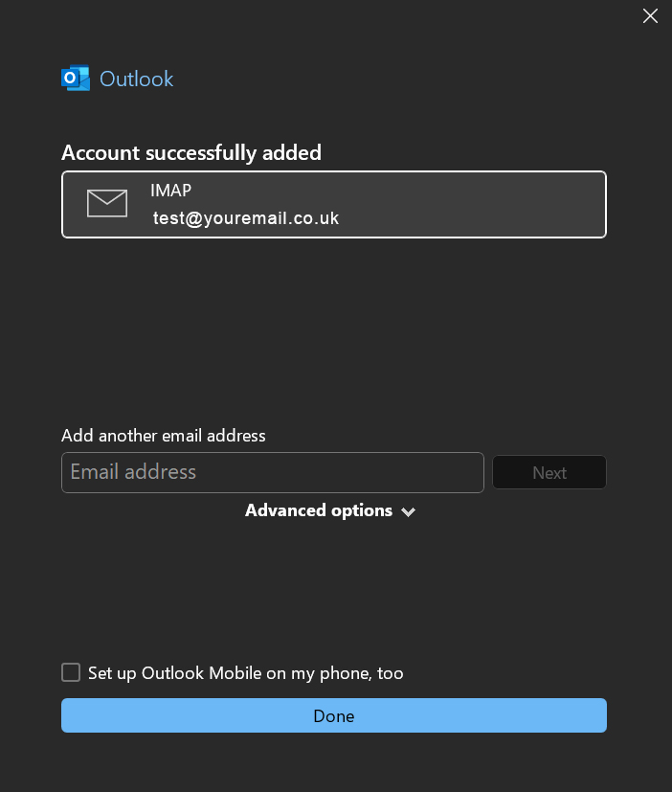The width and height of the screenshot is (672, 792).
Task: Click the IMAP label in the account card
Action: point(170,191)
